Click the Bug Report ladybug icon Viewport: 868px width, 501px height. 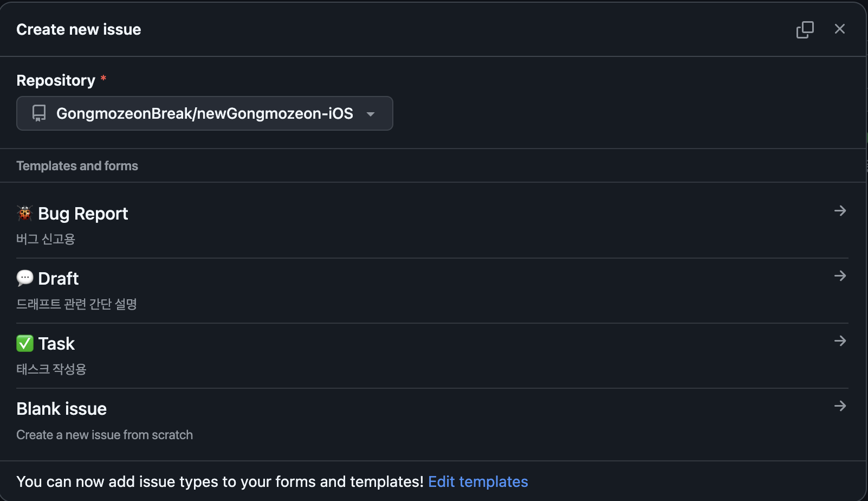[x=25, y=214]
